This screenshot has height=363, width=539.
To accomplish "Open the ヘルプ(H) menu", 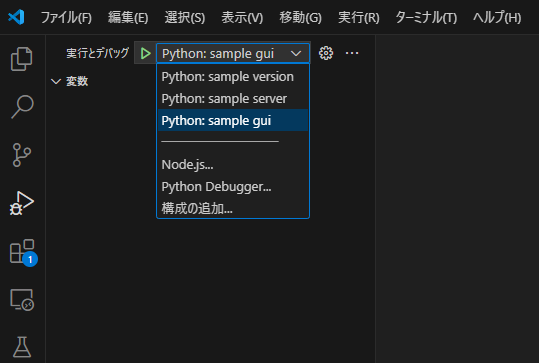I will 497,17.
